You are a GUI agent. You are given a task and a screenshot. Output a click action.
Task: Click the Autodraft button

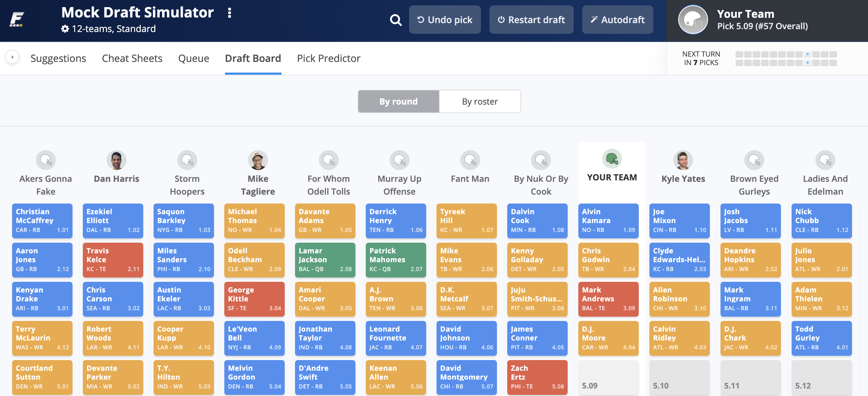click(617, 20)
